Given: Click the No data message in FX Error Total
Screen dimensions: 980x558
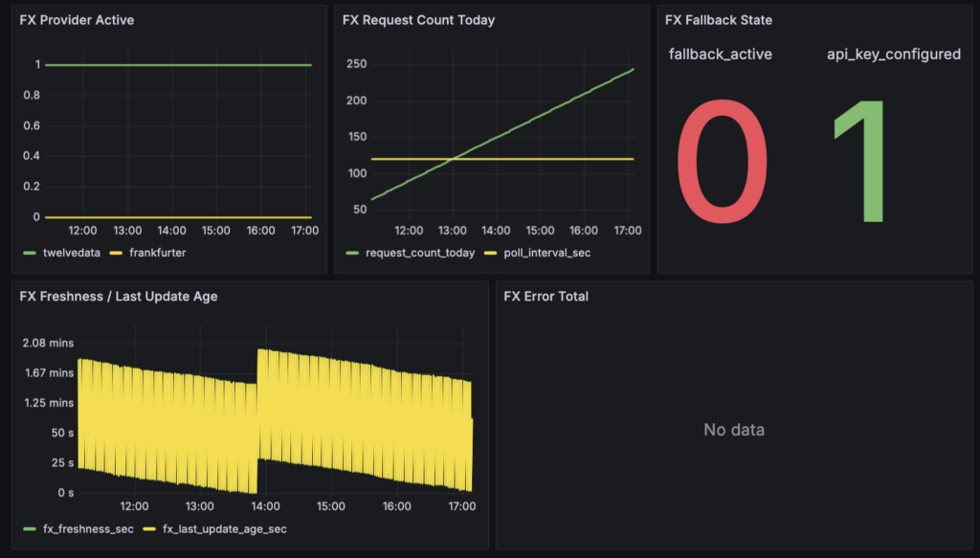Looking at the screenshot, I should point(734,430).
